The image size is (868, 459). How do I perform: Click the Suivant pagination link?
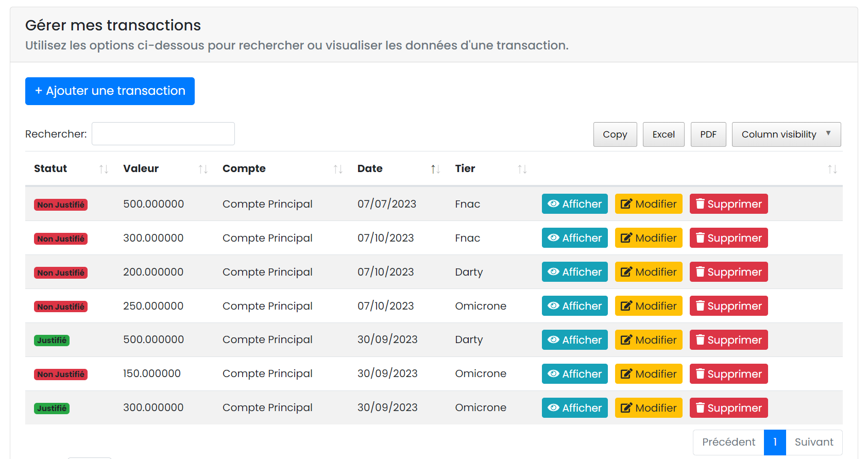(813, 442)
